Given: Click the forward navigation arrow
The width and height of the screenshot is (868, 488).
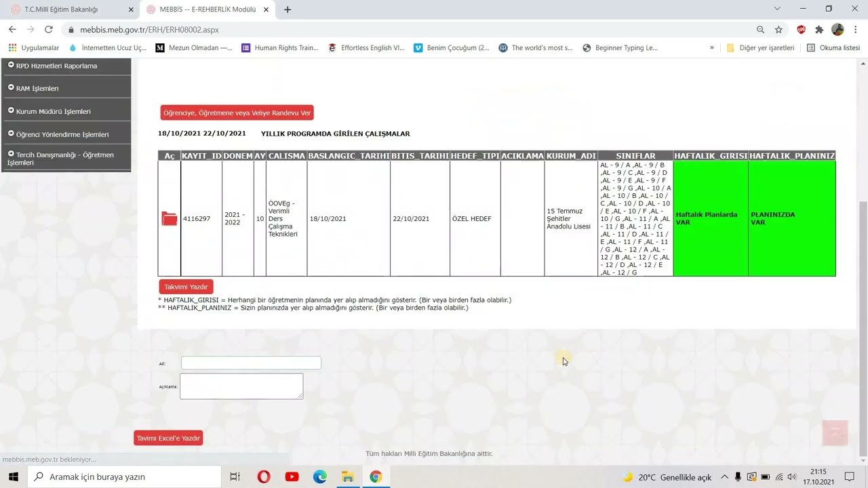Looking at the screenshot, I should [31, 30].
